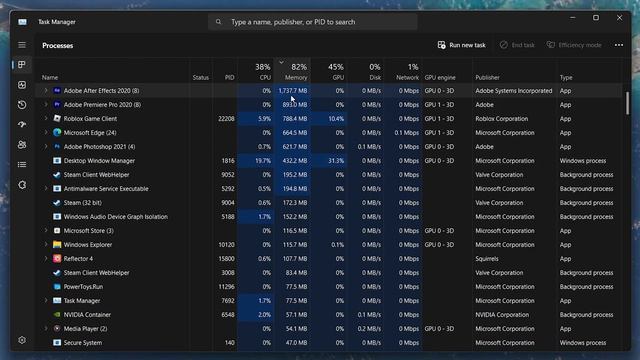The width and height of the screenshot is (640, 360).
Task: Select the Secure System process row
Action: pos(329,343)
